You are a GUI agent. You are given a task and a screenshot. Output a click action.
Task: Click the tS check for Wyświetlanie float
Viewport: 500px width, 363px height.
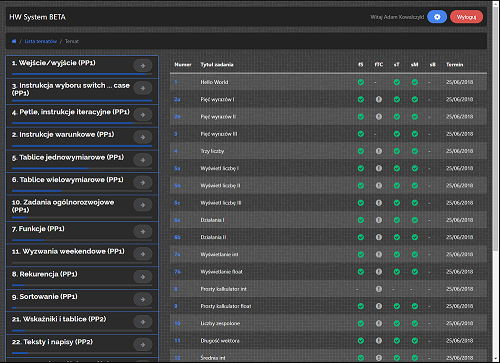(x=361, y=272)
